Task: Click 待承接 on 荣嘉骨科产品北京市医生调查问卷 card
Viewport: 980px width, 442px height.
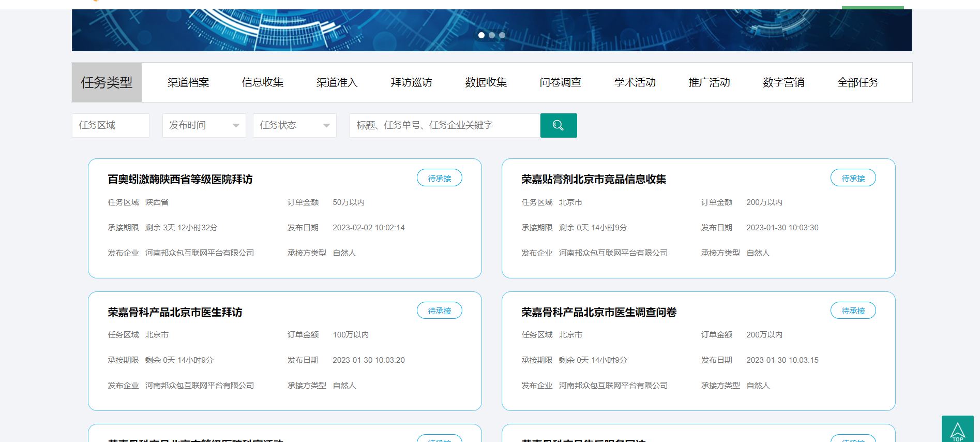Action: pyautogui.click(x=853, y=311)
